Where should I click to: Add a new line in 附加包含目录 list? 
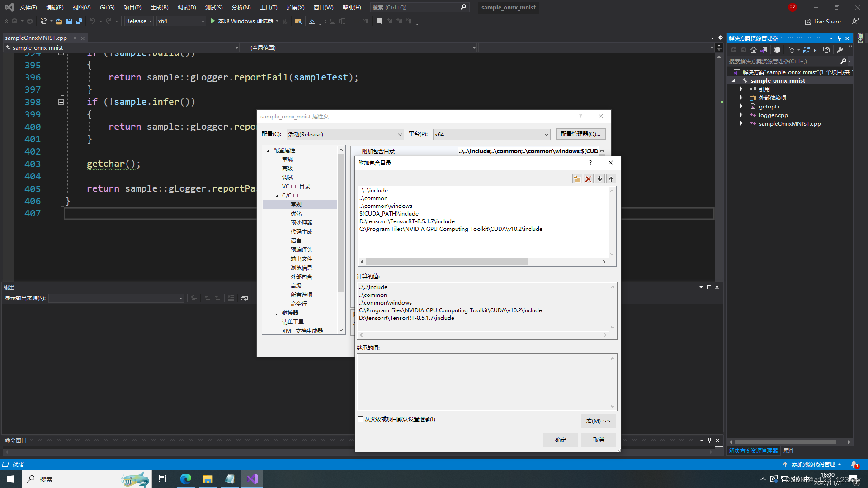[x=577, y=178]
